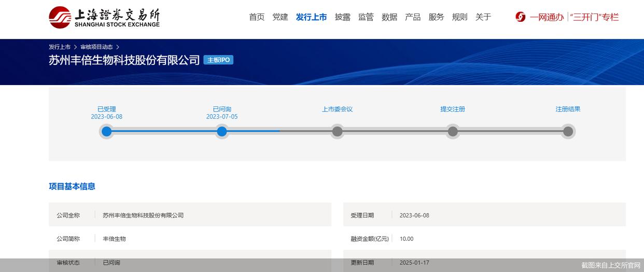Click the update date 2025-01-17
The width and height of the screenshot is (644, 272).
(414, 263)
